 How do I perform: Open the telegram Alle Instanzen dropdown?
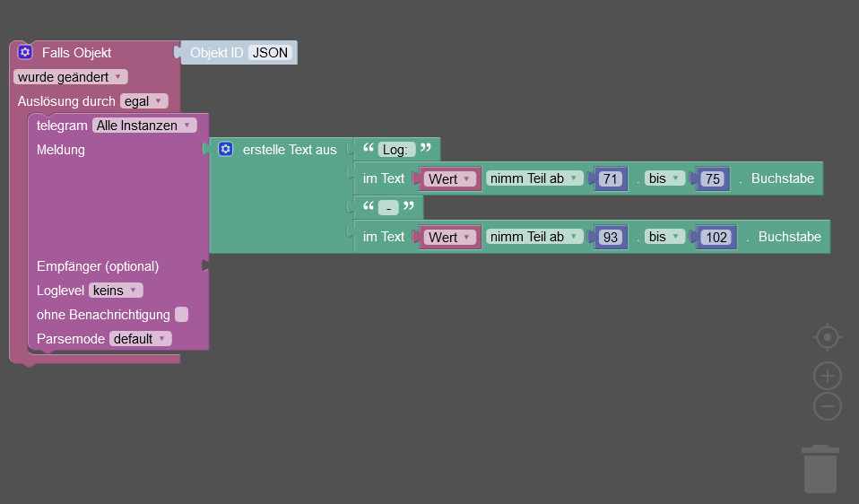point(144,126)
